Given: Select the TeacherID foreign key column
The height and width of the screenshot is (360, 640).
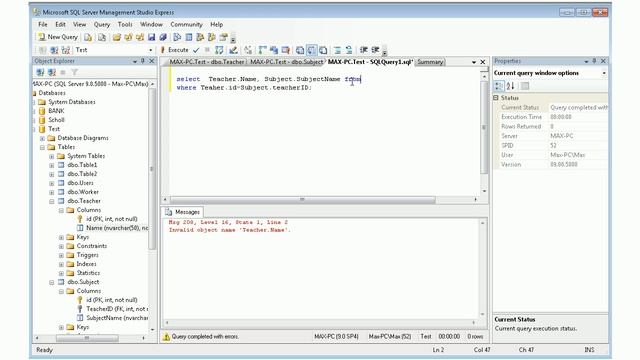Looking at the screenshot, I should [x=116, y=309].
